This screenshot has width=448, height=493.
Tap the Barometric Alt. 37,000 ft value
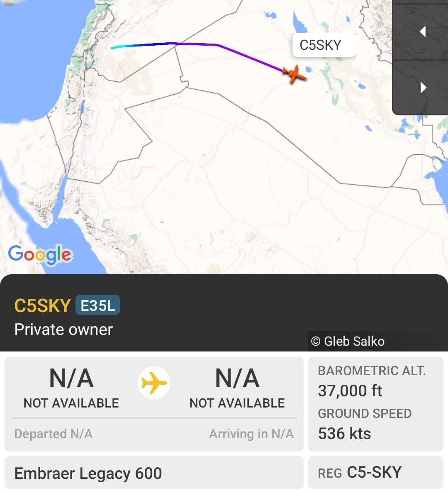tap(350, 391)
